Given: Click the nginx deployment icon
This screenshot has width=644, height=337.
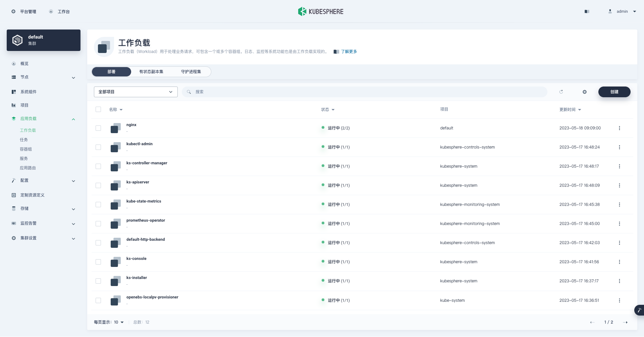Looking at the screenshot, I should [x=116, y=128].
